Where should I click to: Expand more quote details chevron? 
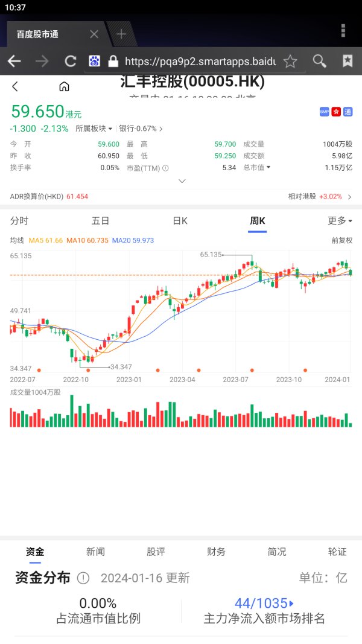[182, 180]
